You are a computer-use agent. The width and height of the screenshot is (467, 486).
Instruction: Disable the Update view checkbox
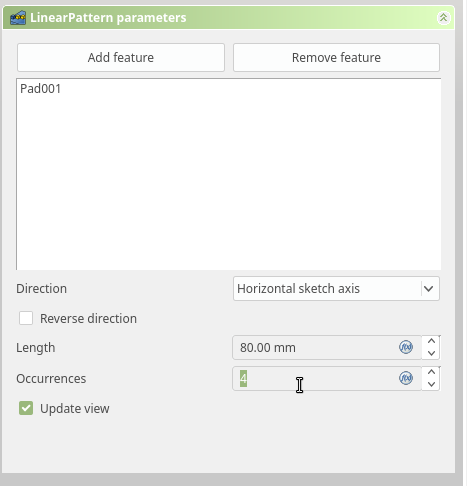click(x=26, y=408)
